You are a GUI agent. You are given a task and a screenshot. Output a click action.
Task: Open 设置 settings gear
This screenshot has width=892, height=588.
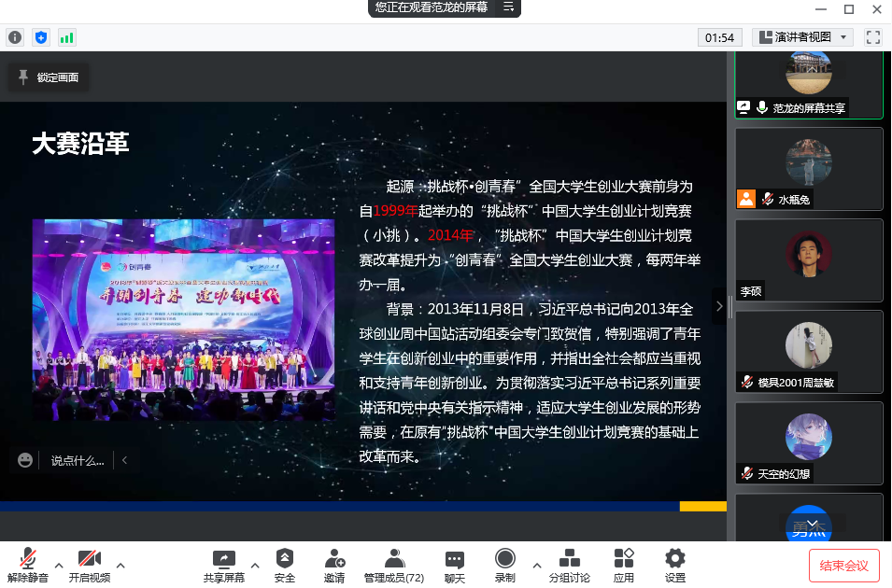675,565
